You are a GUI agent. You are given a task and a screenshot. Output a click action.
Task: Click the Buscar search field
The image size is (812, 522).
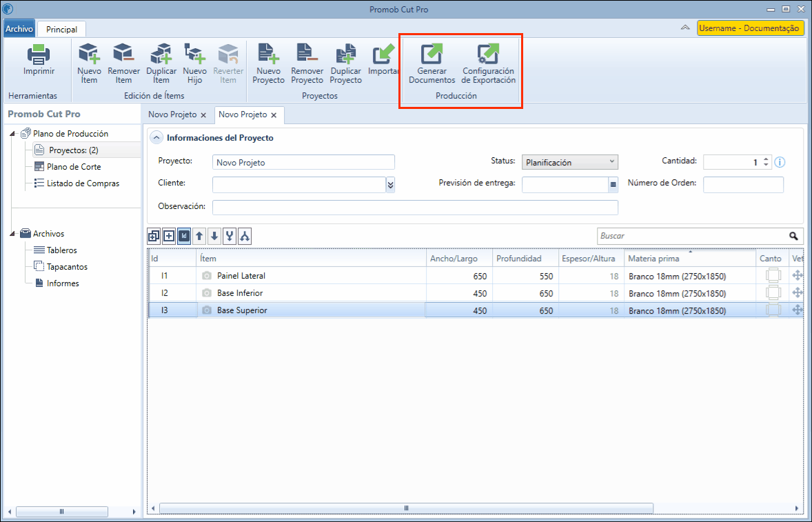tap(700, 236)
